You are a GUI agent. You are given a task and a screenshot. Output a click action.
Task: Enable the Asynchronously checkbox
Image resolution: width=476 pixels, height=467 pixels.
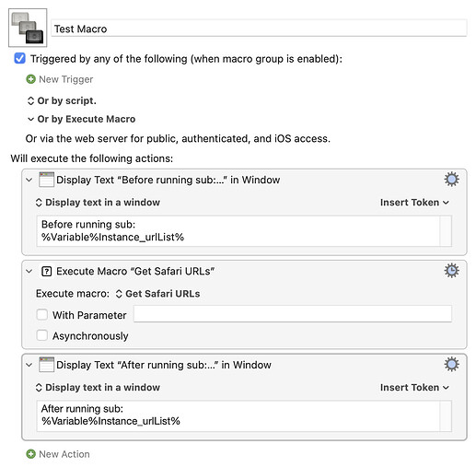42,335
